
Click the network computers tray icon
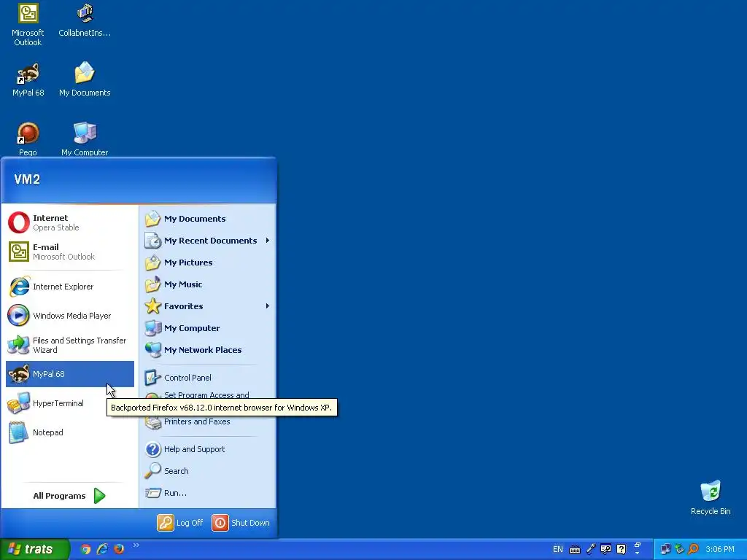click(x=665, y=550)
